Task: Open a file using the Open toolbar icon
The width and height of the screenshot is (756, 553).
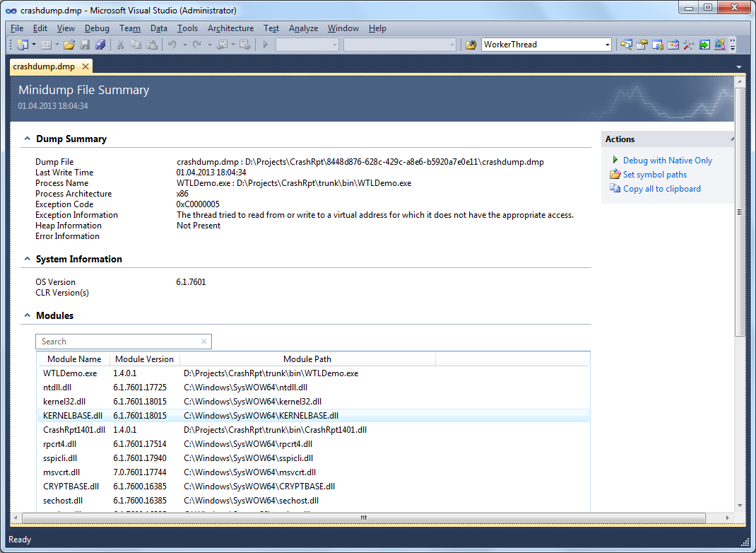Action: point(69,44)
